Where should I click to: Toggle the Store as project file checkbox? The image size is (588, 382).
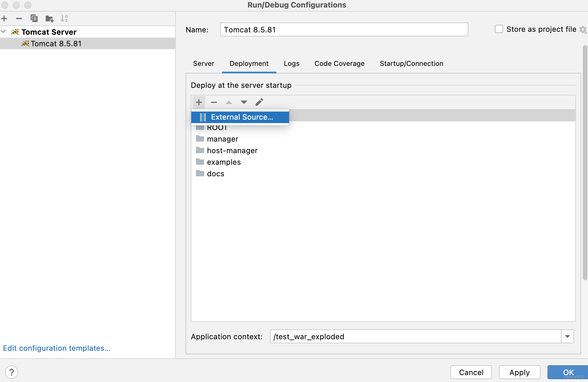pos(498,29)
